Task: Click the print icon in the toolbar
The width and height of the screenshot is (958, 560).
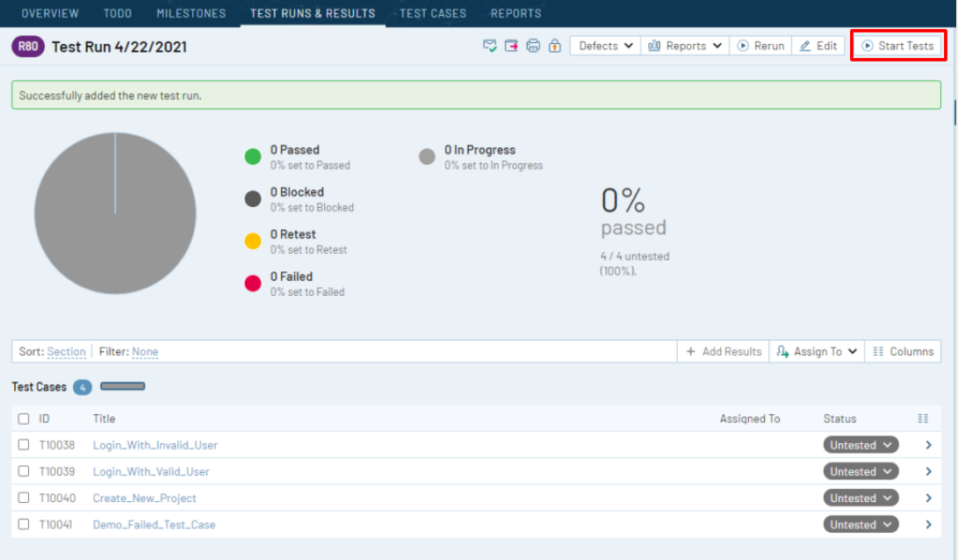Action: tap(533, 46)
